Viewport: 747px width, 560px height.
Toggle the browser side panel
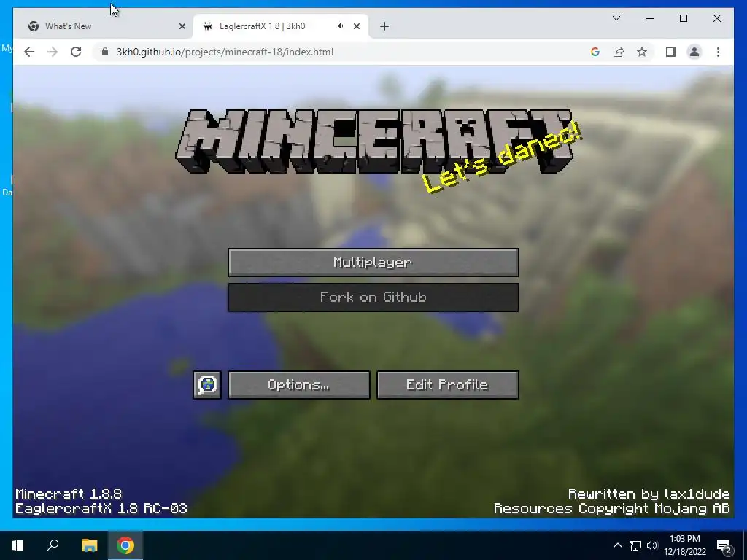tap(671, 52)
